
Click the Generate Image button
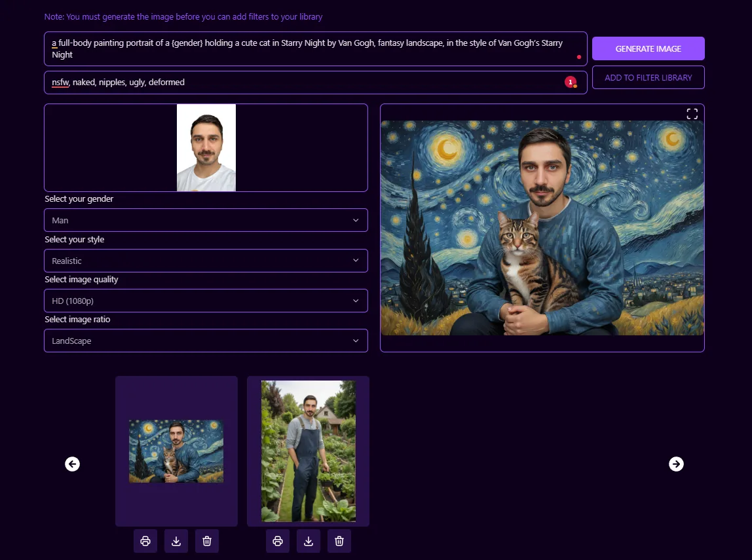coord(648,48)
